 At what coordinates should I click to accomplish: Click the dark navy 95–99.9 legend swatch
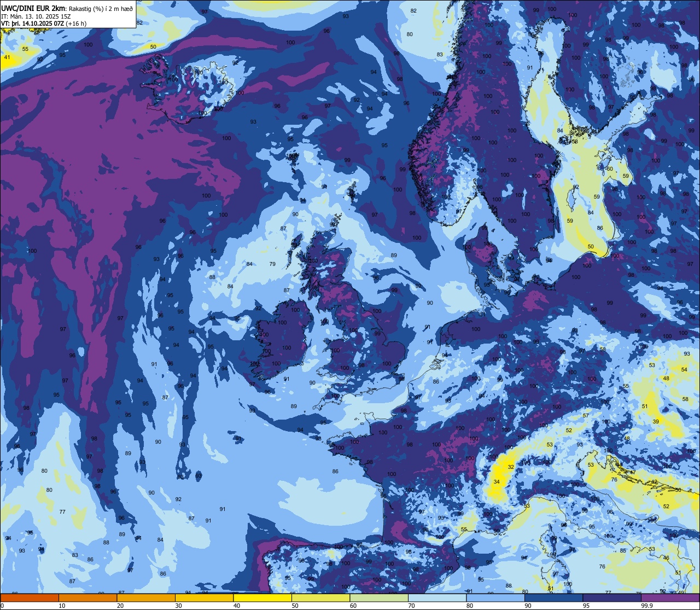click(612, 597)
